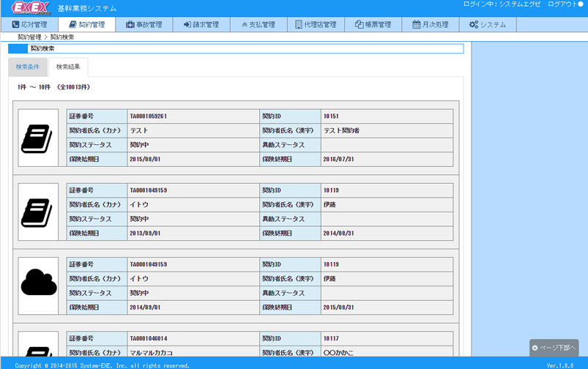Screen dimensions: 588x369
Task: Open the 帳票管理 menu
Action: pyautogui.click(x=373, y=25)
